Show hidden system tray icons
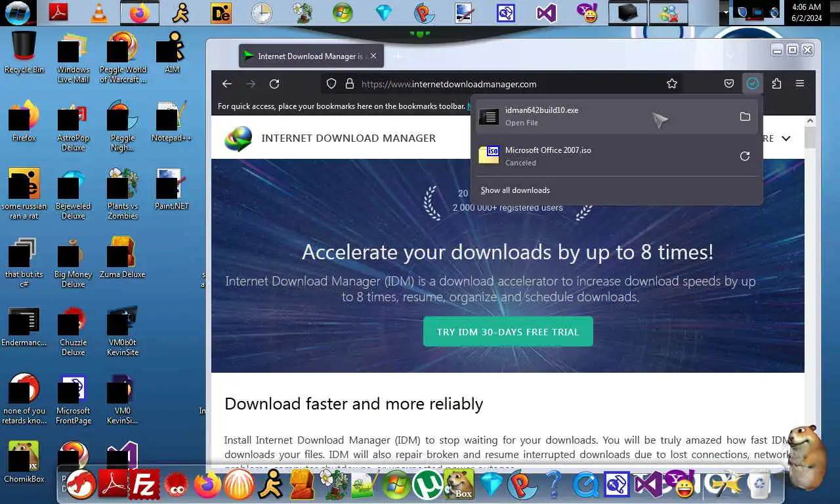This screenshot has height=504, width=840. tap(726, 12)
